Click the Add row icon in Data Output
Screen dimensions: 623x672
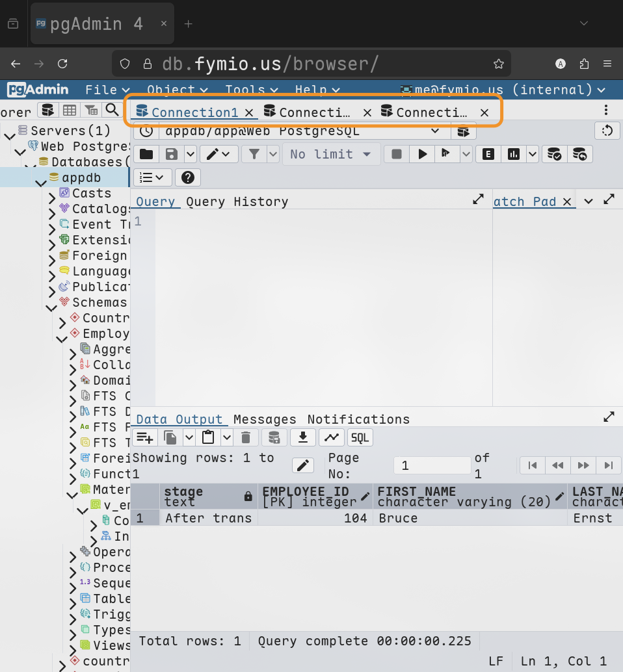tap(144, 437)
